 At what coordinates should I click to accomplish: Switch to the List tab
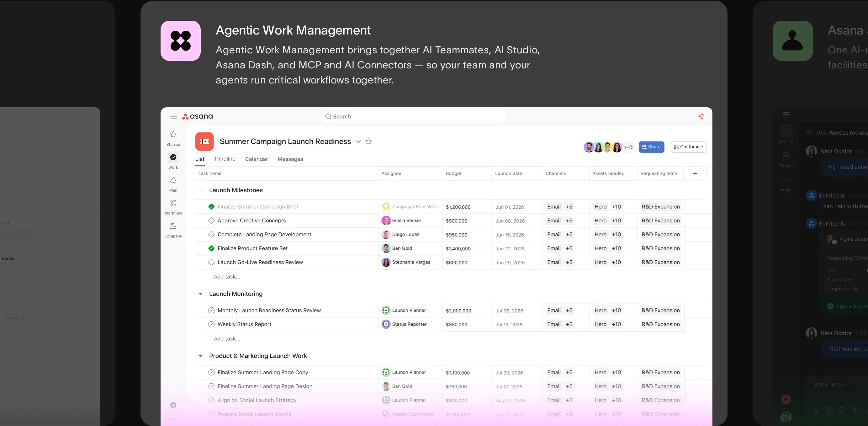point(200,159)
